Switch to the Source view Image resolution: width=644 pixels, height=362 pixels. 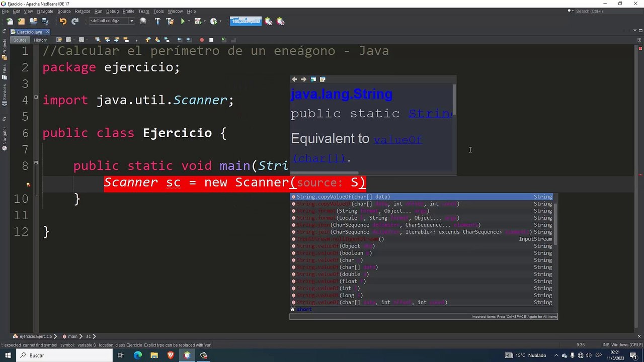[x=20, y=40]
